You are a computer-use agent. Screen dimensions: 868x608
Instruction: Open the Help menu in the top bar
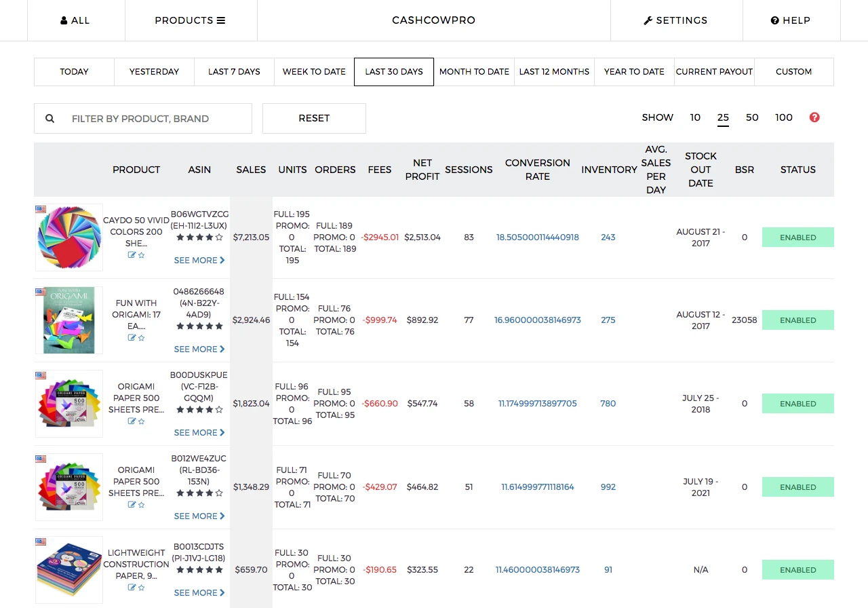(x=791, y=20)
